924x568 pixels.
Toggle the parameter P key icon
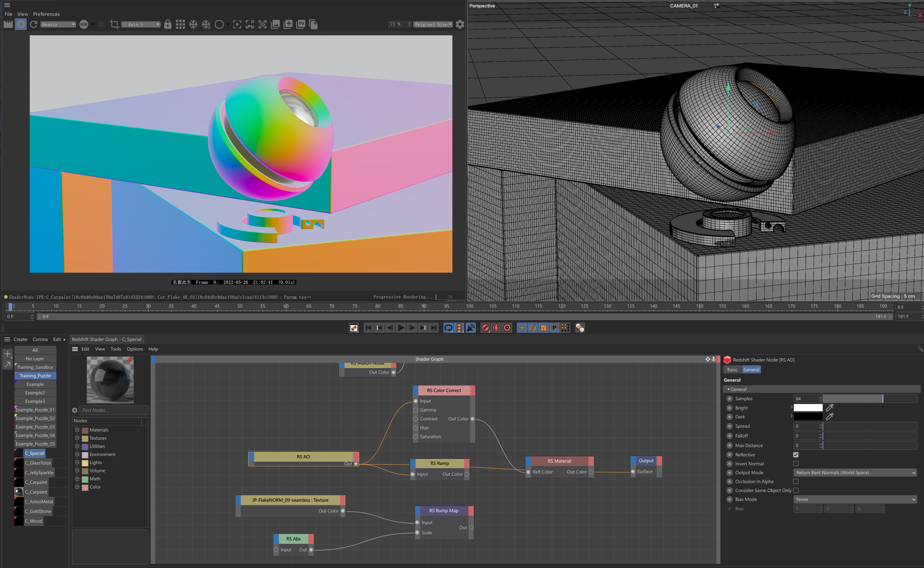[554, 328]
